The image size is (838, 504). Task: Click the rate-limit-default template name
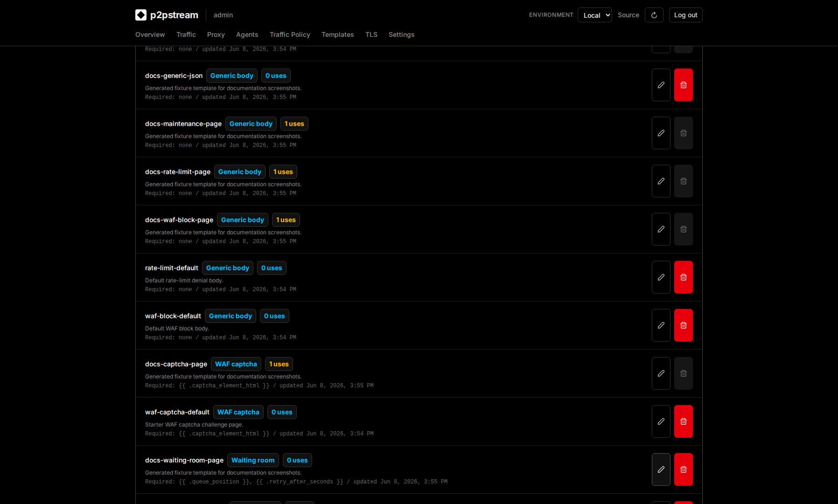point(172,268)
